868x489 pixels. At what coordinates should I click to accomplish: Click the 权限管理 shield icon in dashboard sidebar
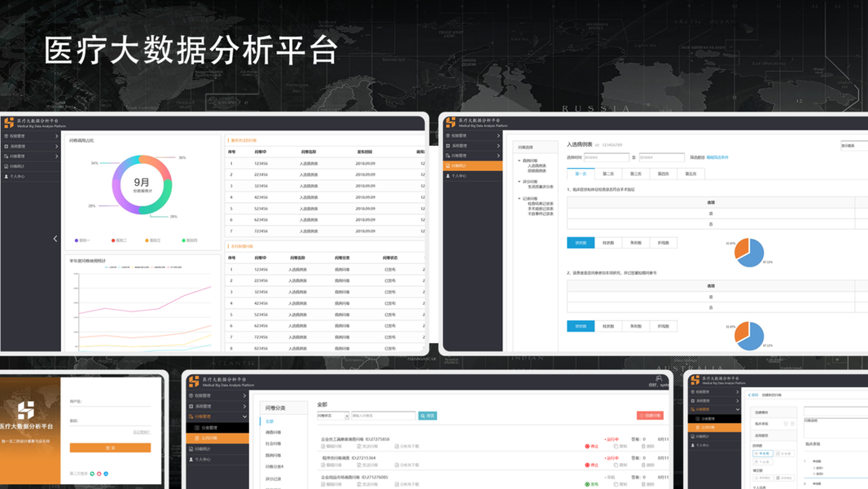click(7, 135)
